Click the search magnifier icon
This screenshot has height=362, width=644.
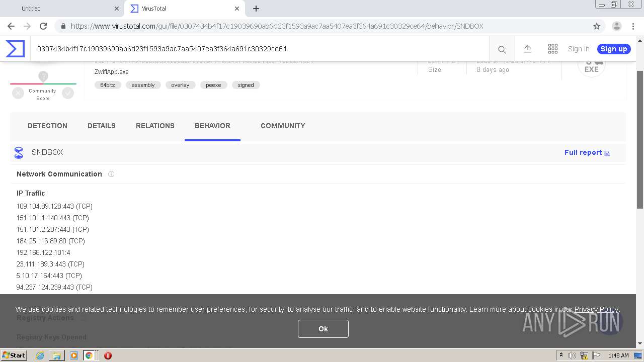click(502, 49)
